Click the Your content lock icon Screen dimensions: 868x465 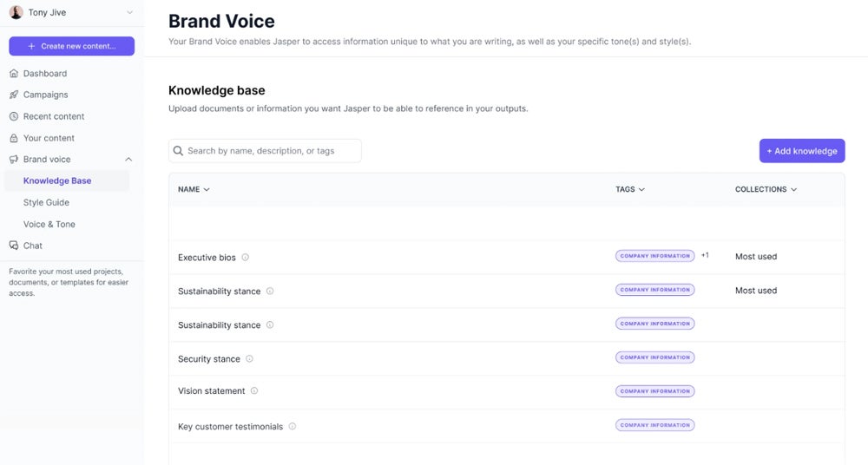tap(14, 138)
